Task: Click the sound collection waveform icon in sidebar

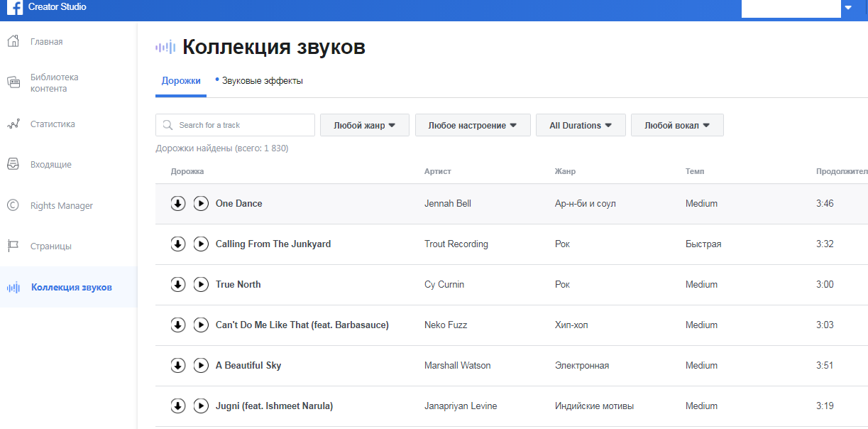Action: click(13, 288)
